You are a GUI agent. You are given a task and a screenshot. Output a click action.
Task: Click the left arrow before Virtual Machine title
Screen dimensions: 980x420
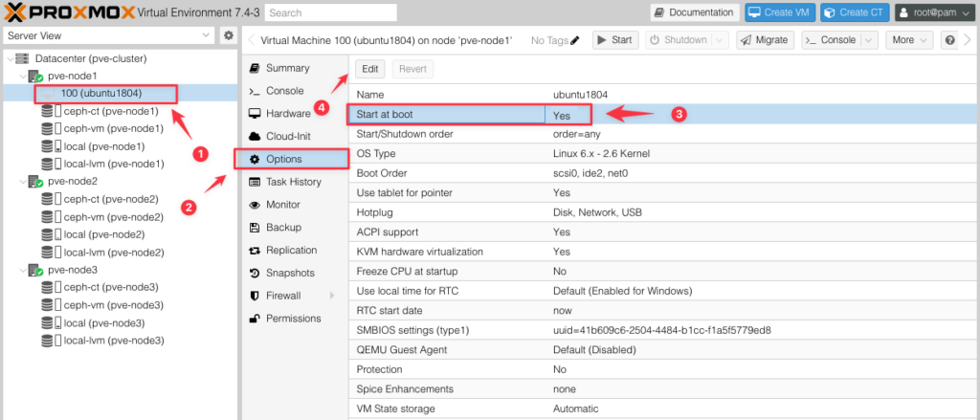pyautogui.click(x=252, y=40)
